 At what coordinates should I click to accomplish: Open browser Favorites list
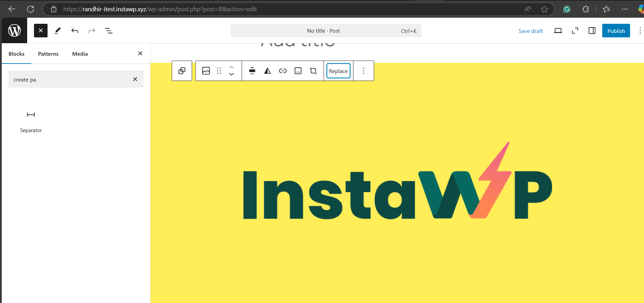606,9
